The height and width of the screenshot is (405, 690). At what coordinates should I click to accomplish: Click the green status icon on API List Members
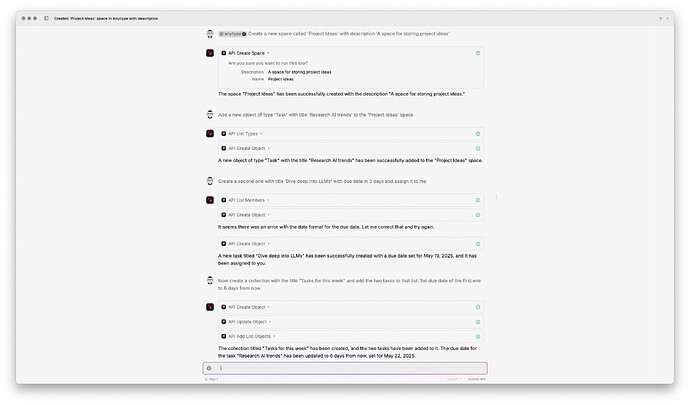(x=477, y=200)
